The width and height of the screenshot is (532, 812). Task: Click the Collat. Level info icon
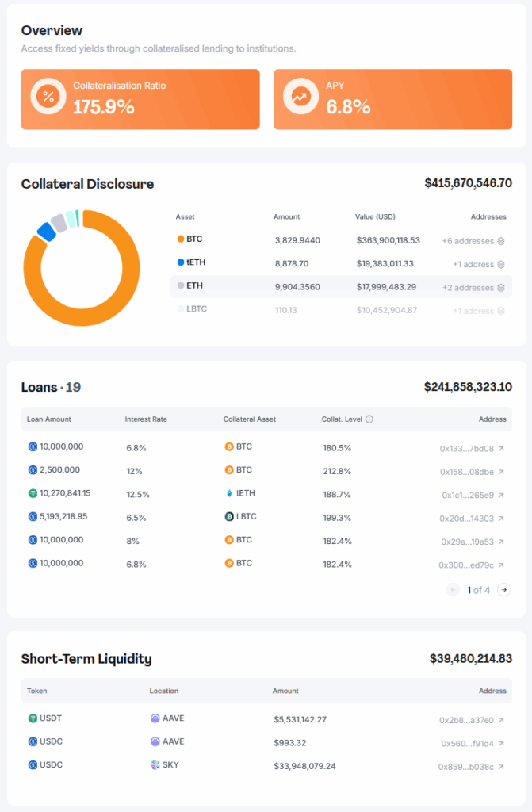pos(369,419)
